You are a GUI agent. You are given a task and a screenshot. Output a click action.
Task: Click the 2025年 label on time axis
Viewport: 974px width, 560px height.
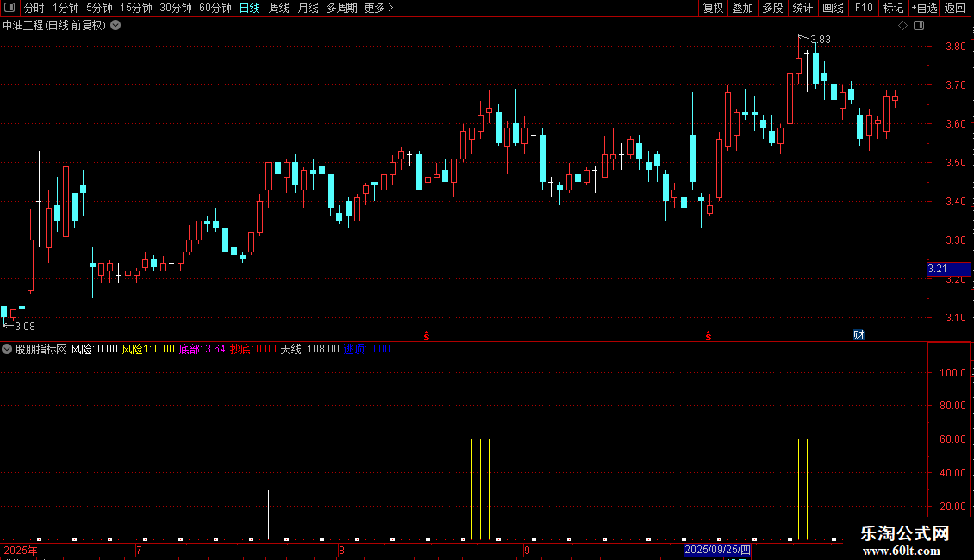point(21,550)
